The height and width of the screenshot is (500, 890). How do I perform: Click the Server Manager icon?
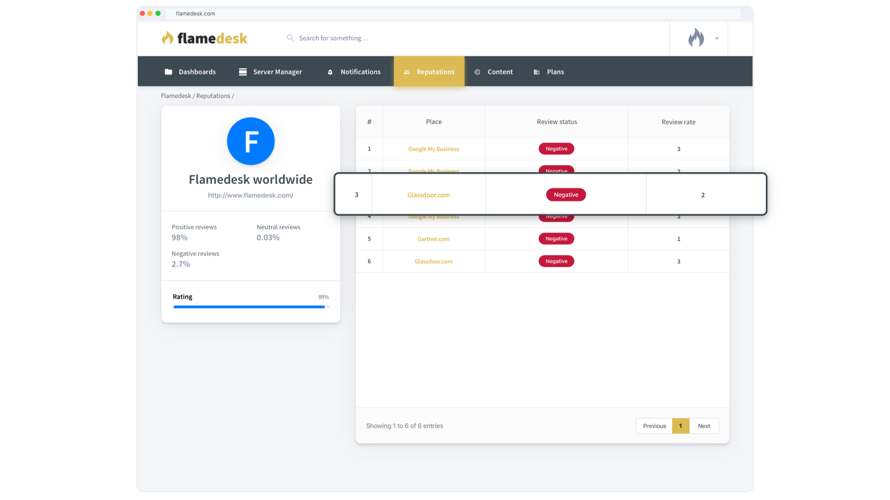pos(242,72)
